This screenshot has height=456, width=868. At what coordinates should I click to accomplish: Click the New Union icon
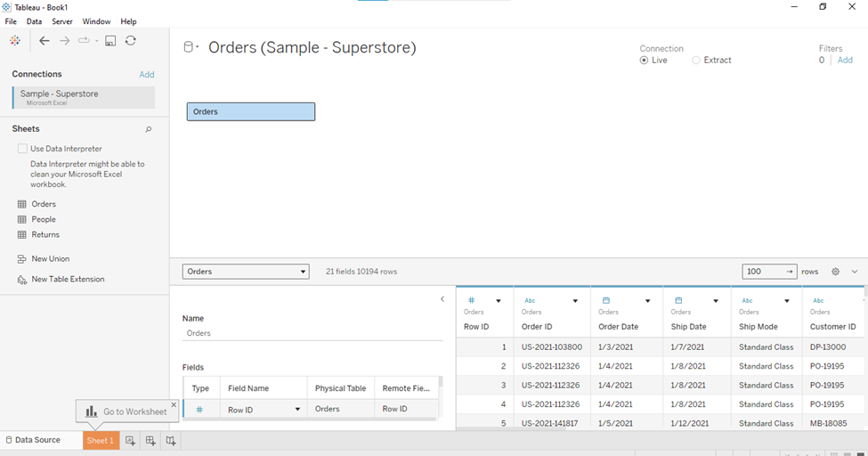22,259
